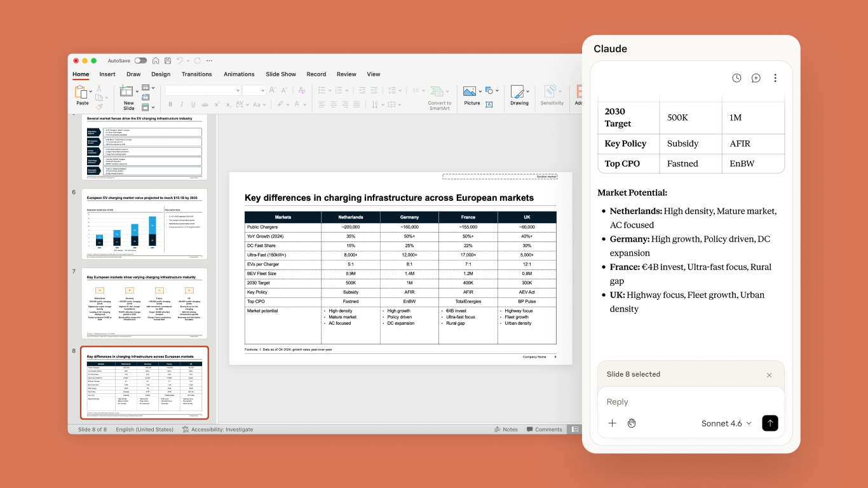
Task: Click the Text Box icon
Action: click(489, 105)
